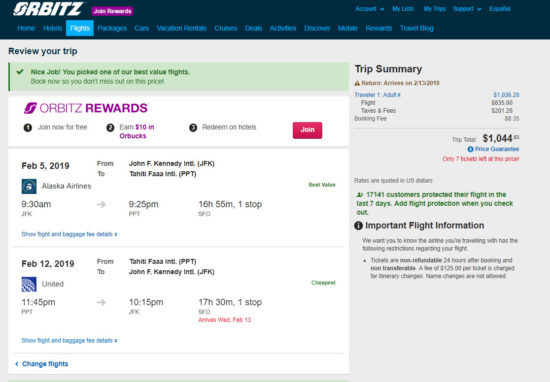The height and width of the screenshot is (382, 550).
Task: Switch language with Español link
Action: tap(500, 9)
